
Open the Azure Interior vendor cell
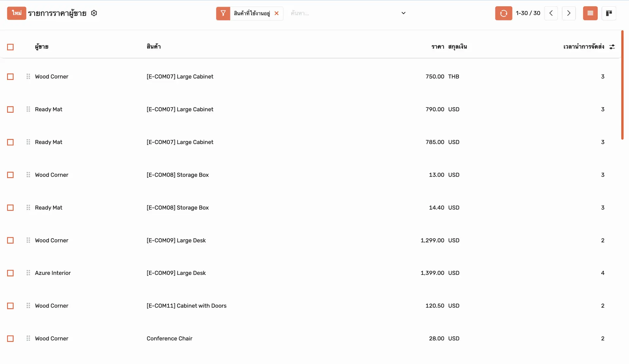[x=53, y=273]
